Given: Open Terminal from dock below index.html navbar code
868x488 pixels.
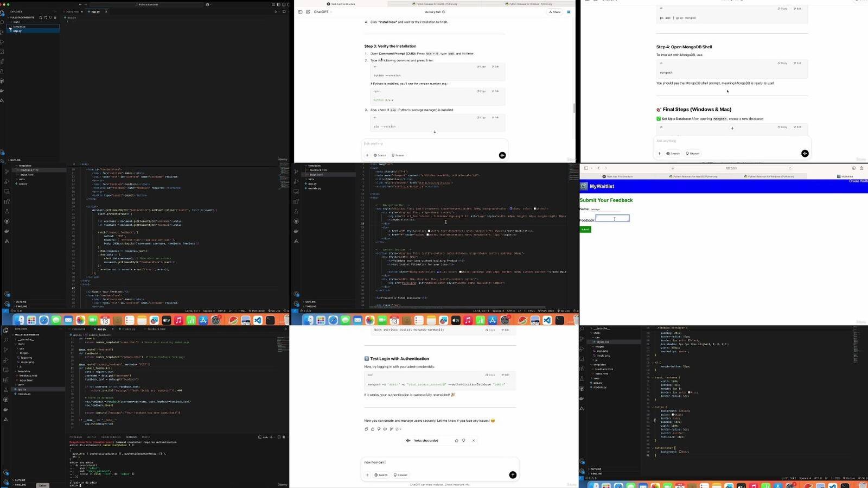Looking at the screenshot, I should (559, 321).
